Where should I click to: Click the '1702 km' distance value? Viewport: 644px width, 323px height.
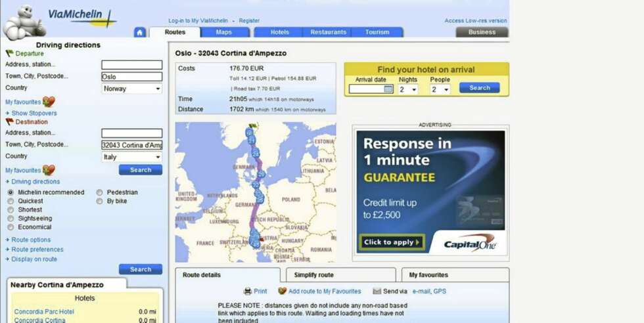pyautogui.click(x=242, y=109)
